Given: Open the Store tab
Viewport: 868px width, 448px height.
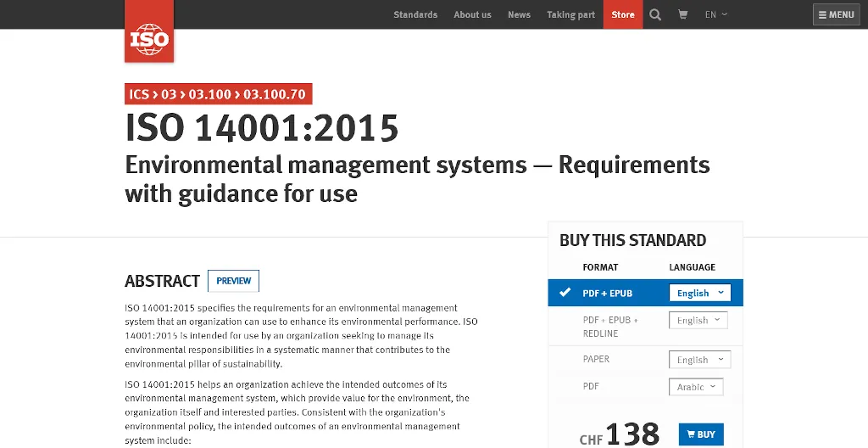Looking at the screenshot, I should tap(623, 14).
